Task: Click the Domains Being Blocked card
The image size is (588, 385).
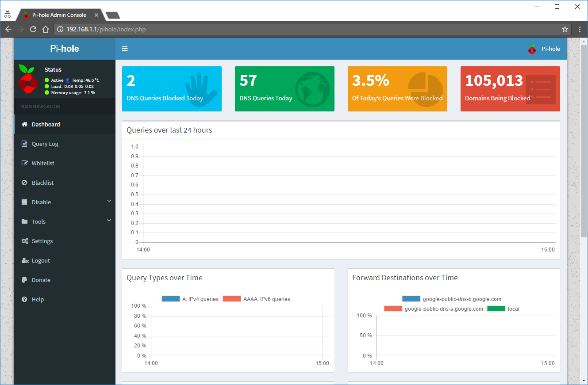Action: pyautogui.click(x=510, y=89)
